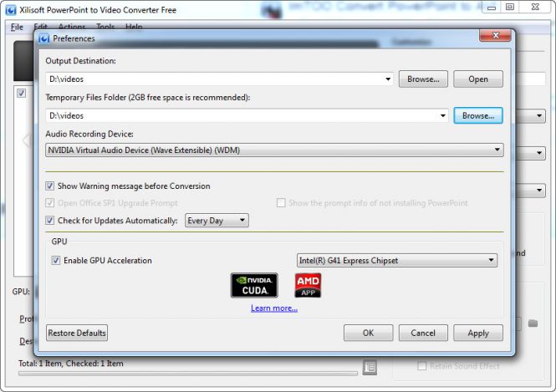Click the Open button for output folder
The image size is (556, 392).
click(x=478, y=79)
